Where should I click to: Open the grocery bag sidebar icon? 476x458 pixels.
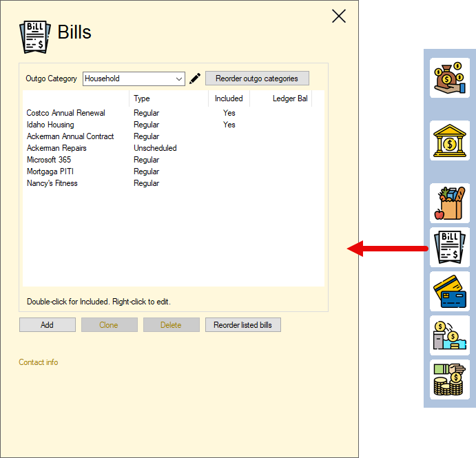(450, 203)
